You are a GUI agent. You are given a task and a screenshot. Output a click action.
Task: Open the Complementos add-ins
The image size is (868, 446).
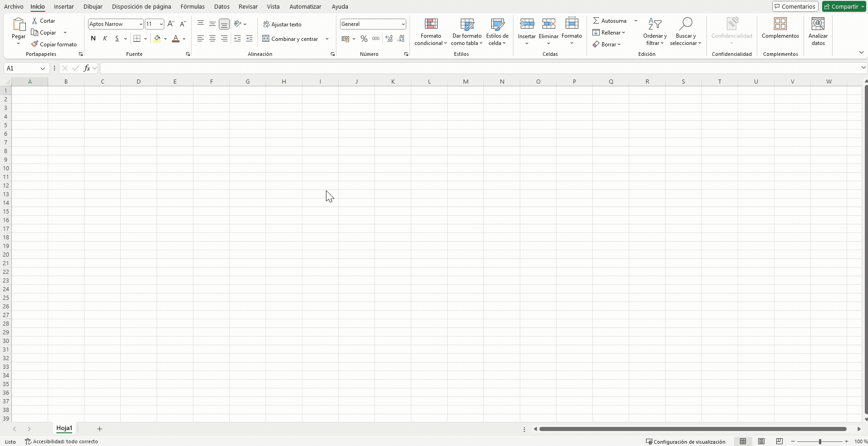pos(780,28)
